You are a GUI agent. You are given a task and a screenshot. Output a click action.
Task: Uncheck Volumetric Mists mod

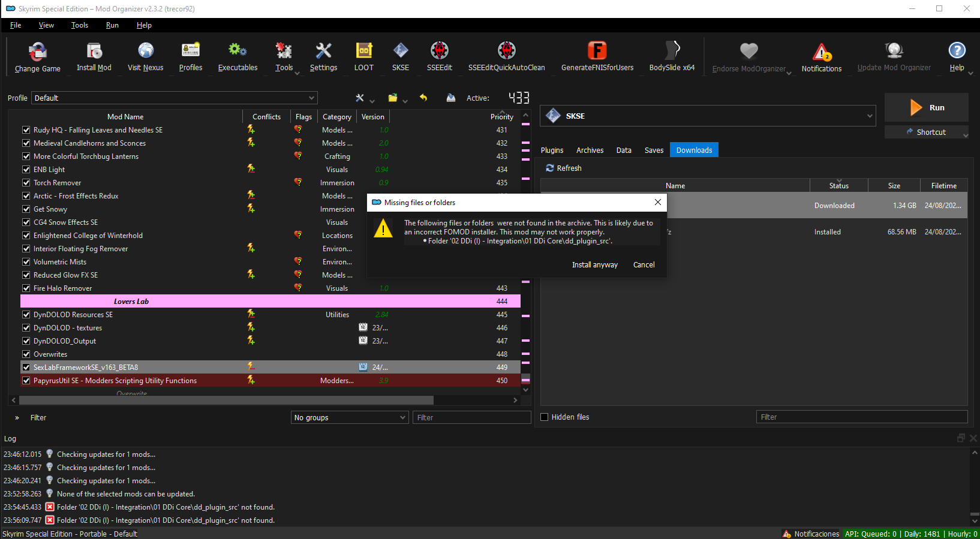tap(26, 261)
